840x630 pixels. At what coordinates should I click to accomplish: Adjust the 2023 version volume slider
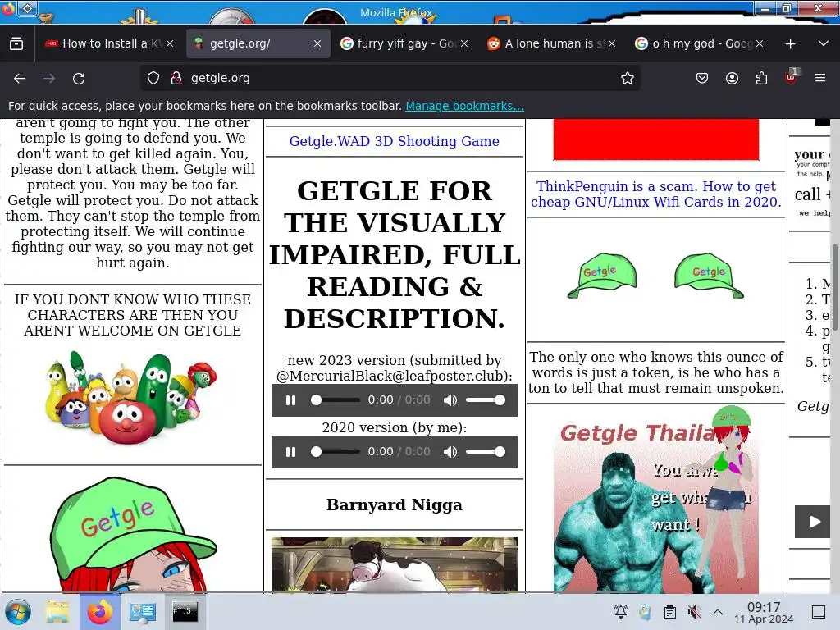pos(486,400)
